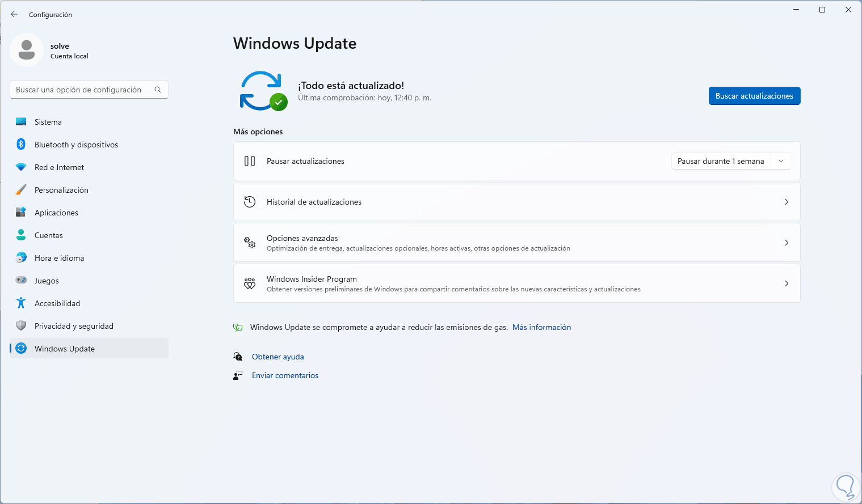The height and width of the screenshot is (504, 862).
Task: Expand Opciones avanzadas chevron
Action: click(787, 243)
